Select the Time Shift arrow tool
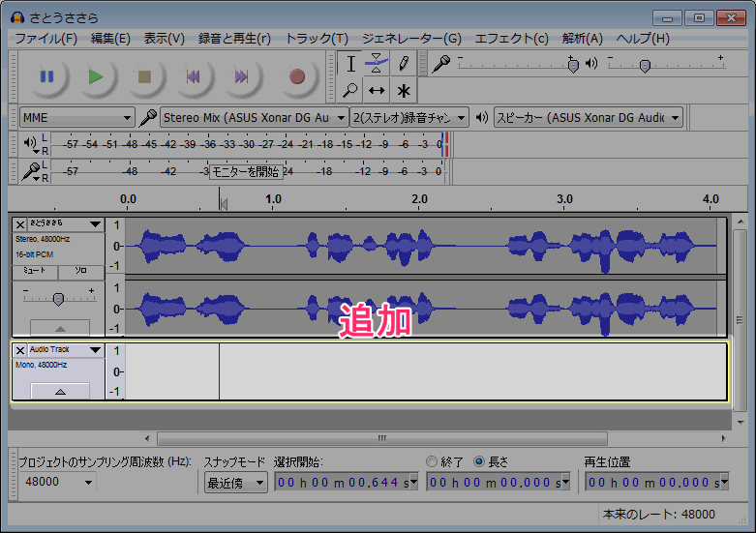Screen dimensions: 756x533 377,90
